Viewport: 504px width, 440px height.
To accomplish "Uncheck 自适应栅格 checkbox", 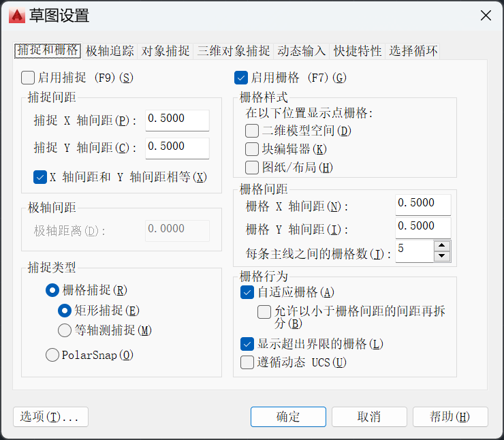I will click(247, 292).
